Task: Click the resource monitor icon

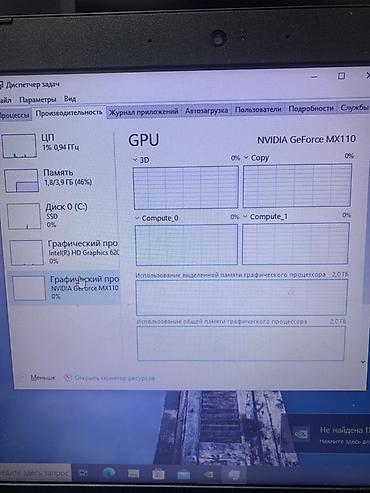Action: tap(68, 378)
